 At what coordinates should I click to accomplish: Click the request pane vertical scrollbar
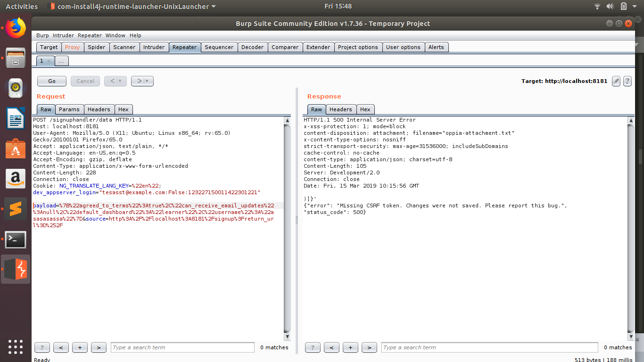(288, 228)
